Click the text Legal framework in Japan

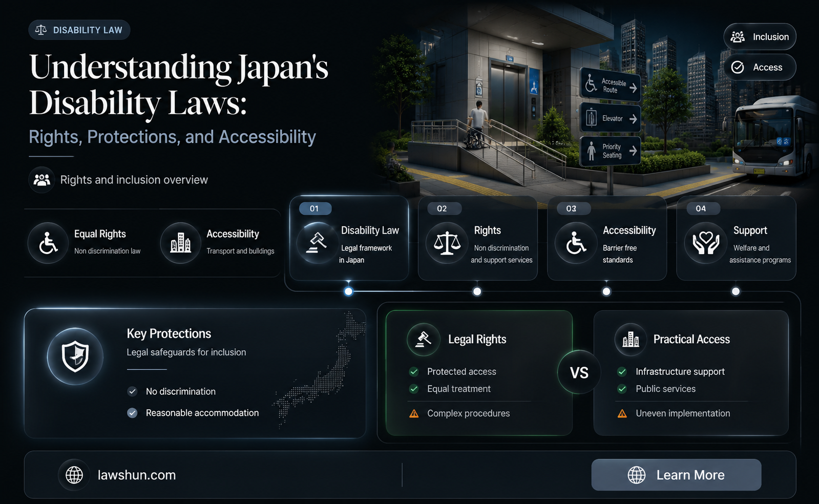(366, 254)
